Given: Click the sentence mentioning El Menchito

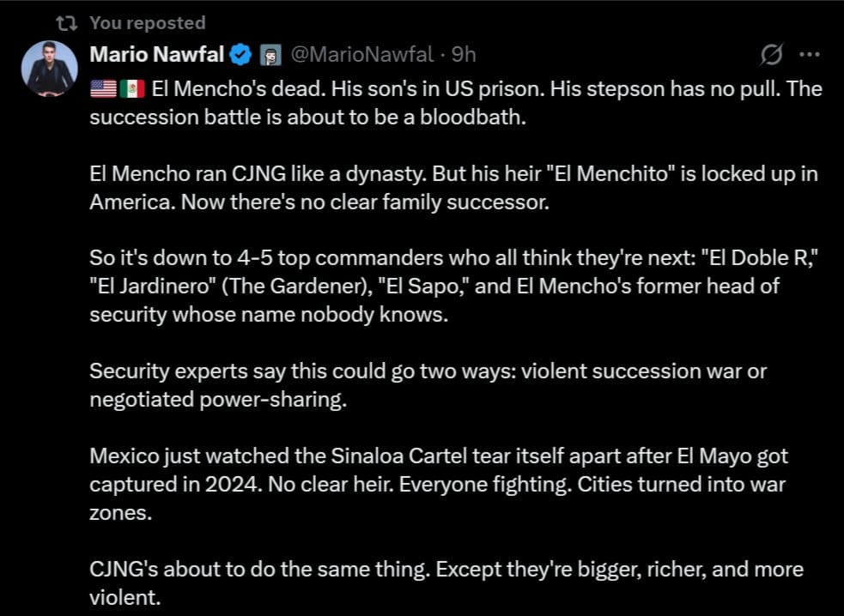Looking at the screenshot, I should pos(453,188).
